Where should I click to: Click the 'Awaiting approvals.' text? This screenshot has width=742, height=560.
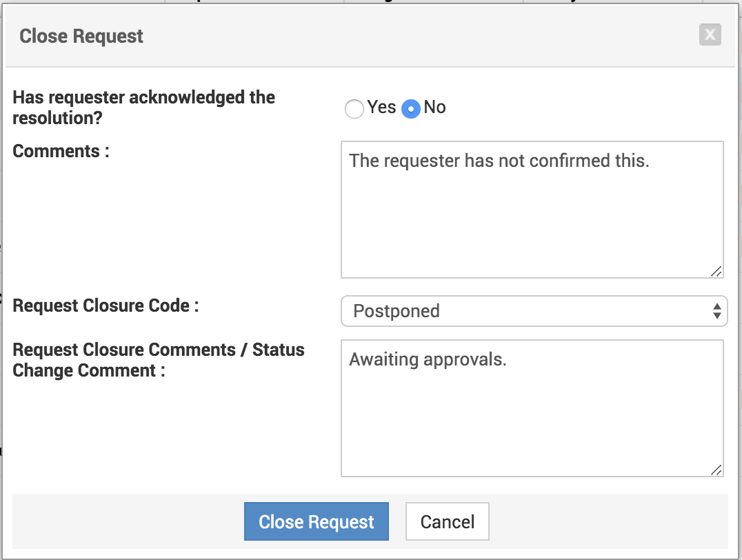[428, 359]
